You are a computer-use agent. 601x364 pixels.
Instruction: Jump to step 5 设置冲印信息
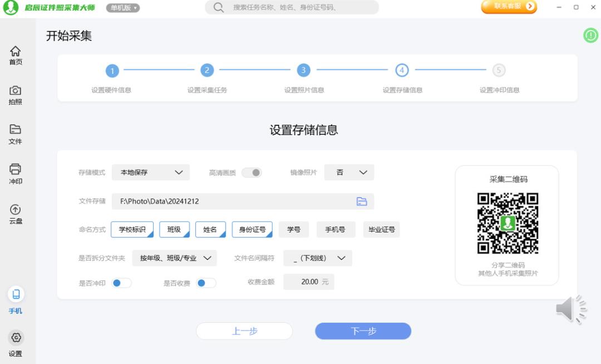(x=499, y=71)
